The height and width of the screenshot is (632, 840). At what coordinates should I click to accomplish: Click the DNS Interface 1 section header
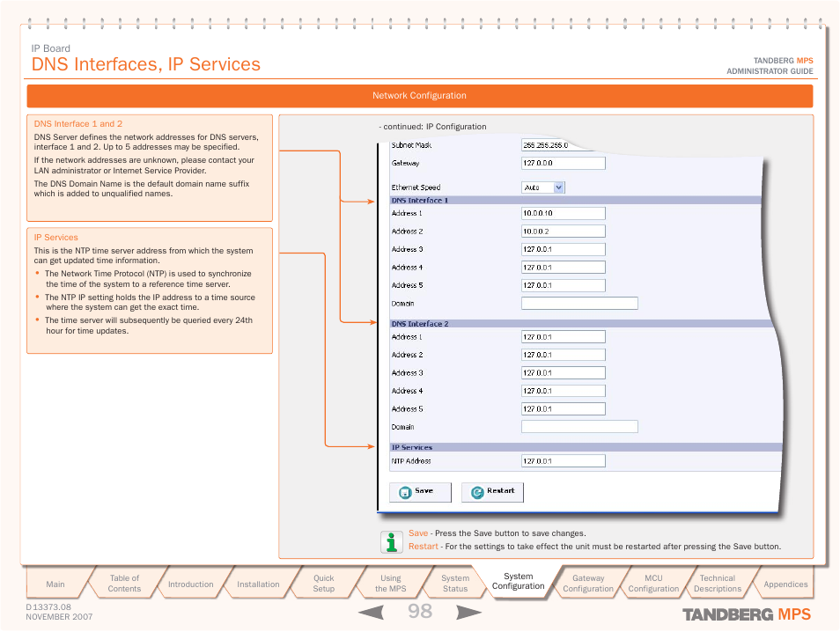click(x=576, y=201)
